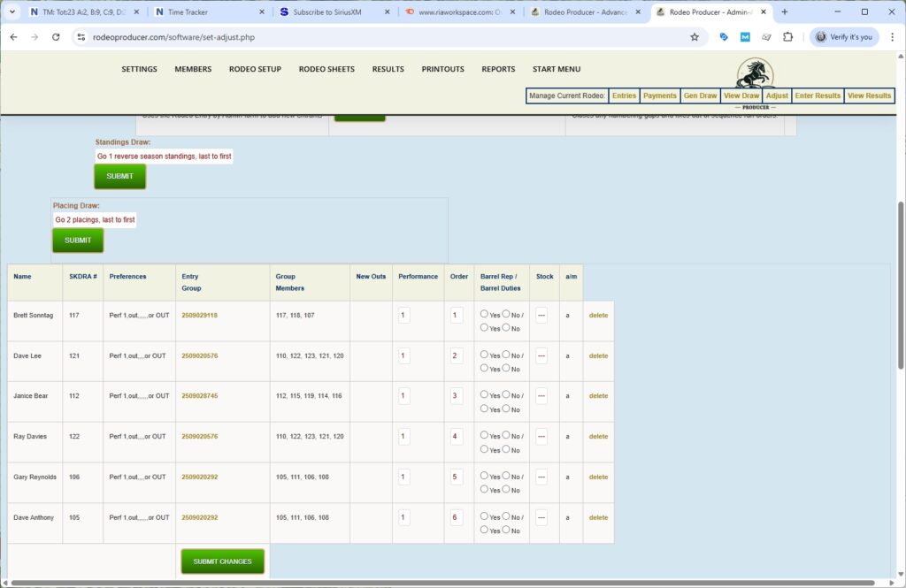Click the bookmark star in the address bar
The image size is (906, 588).
tap(695, 38)
